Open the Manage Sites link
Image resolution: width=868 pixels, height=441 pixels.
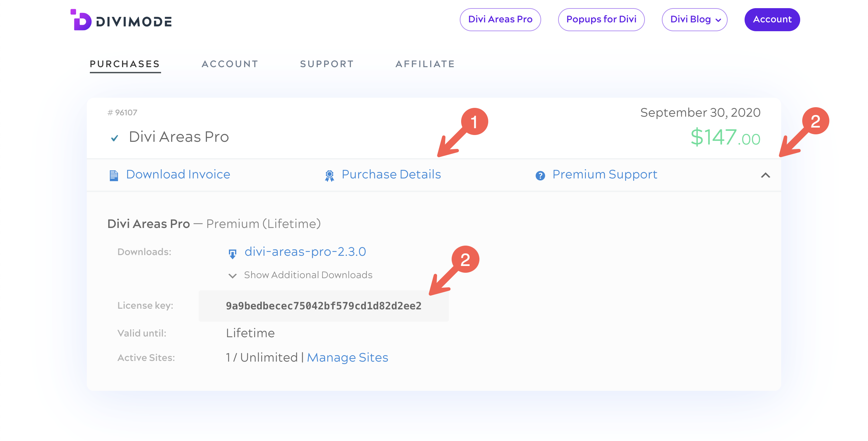point(347,358)
